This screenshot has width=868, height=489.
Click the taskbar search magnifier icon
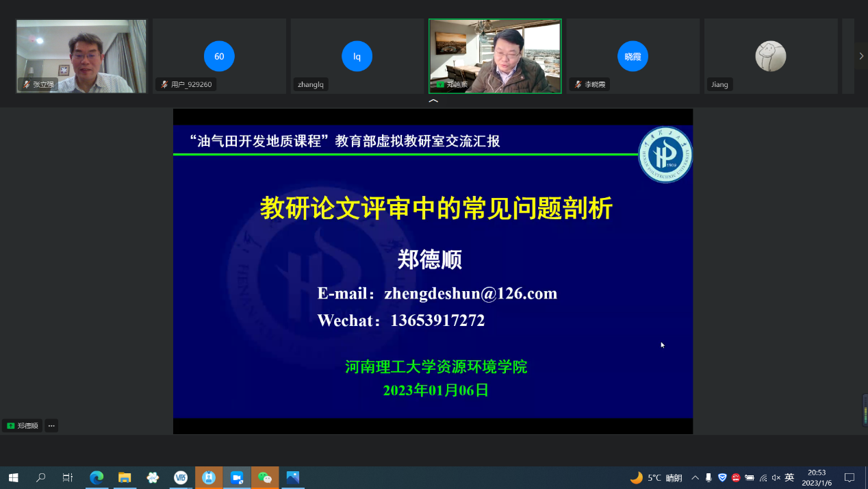point(40,477)
